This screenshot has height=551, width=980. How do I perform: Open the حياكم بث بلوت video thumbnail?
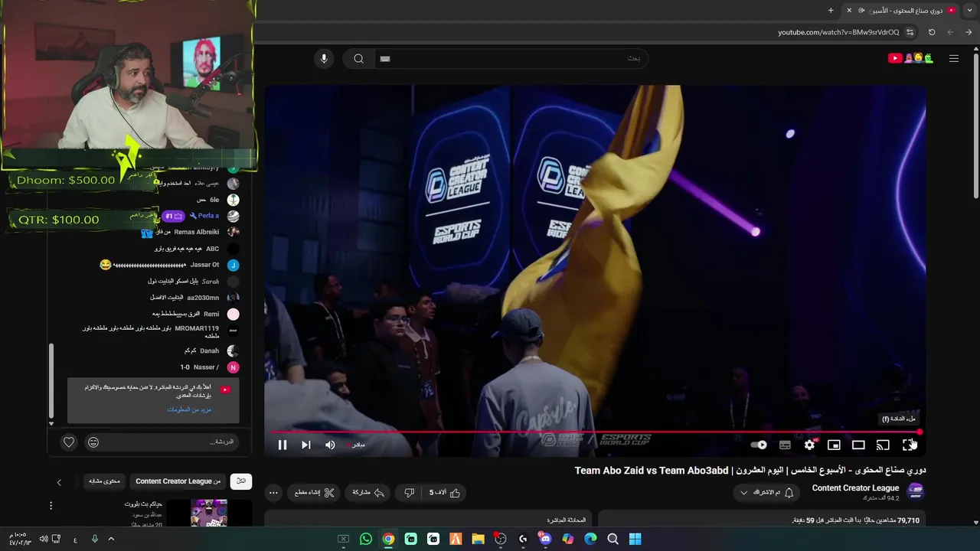[208, 513]
